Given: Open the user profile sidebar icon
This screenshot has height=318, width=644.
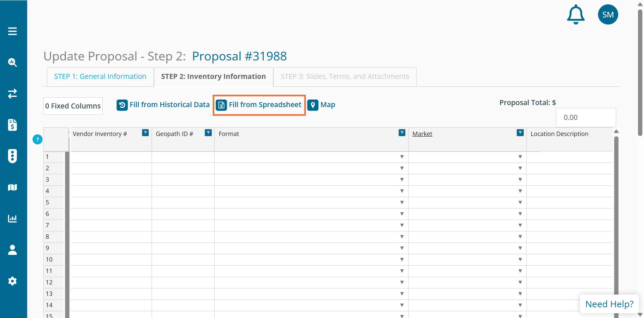Looking at the screenshot, I should pos(12,250).
